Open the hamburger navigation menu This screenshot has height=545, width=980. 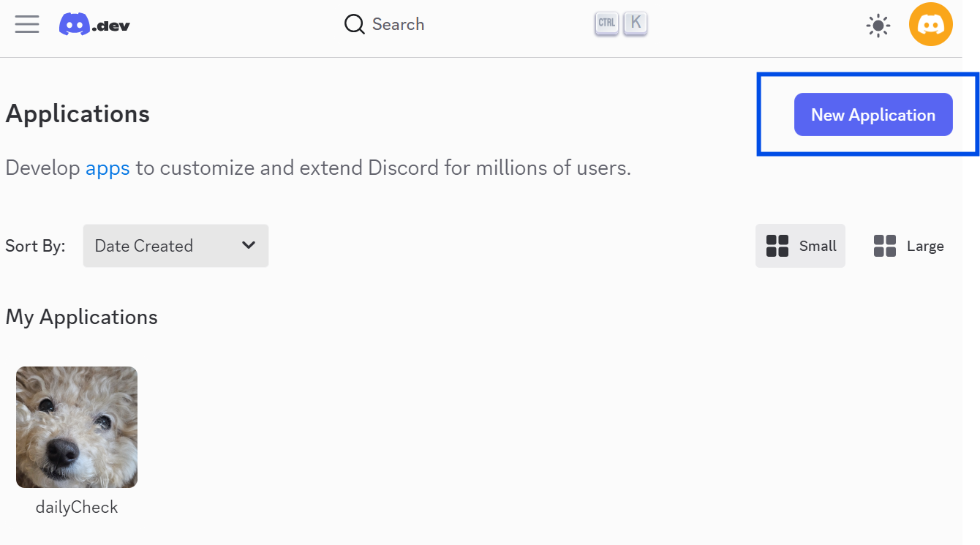coord(27,24)
